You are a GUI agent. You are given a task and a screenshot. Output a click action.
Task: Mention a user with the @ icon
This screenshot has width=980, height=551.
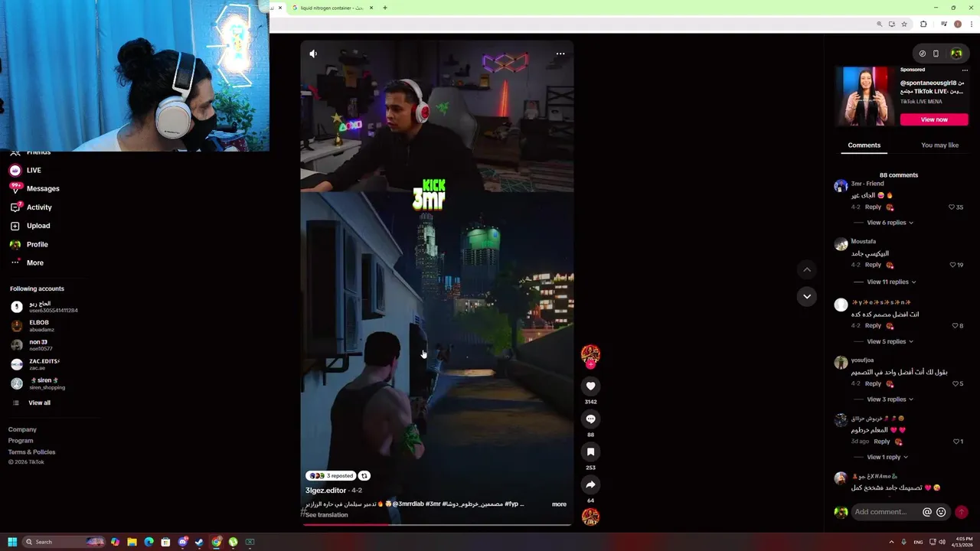coord(927,512)
